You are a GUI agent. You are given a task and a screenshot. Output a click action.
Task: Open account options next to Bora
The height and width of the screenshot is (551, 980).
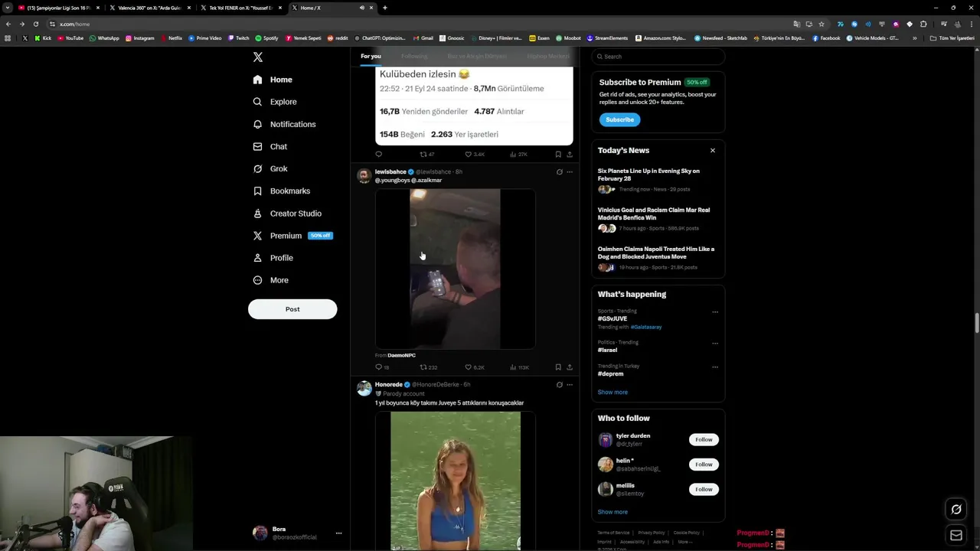click(338, 533)
